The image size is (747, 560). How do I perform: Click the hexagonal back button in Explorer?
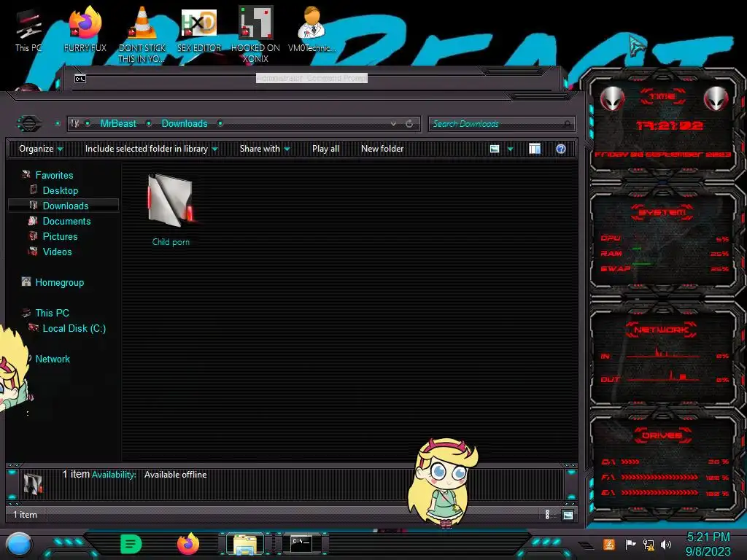pyautogui.click(x=29, y=124)
